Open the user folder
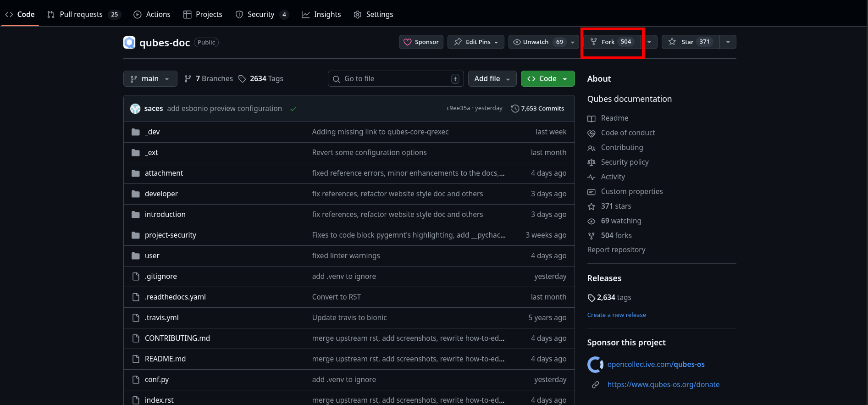 pos(152,256)
